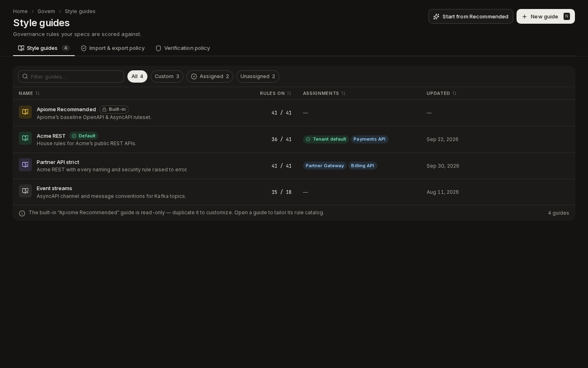Click the Billing API assignment chip
Screen dimensions: 588x368
[363, 166]
